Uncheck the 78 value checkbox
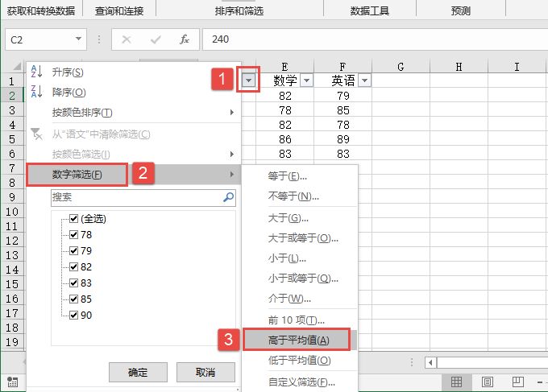Viewport: 548px width, 392px height. point(74,234)
